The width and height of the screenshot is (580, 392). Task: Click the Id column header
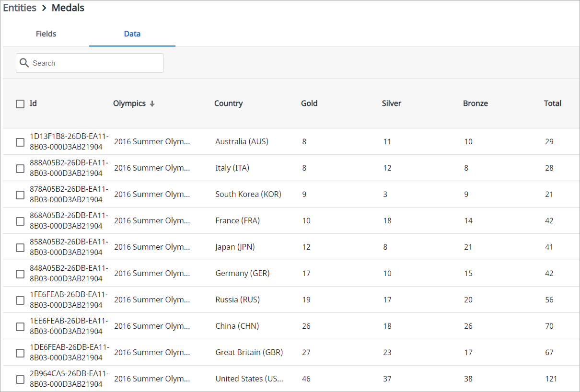tap(33, 104)
